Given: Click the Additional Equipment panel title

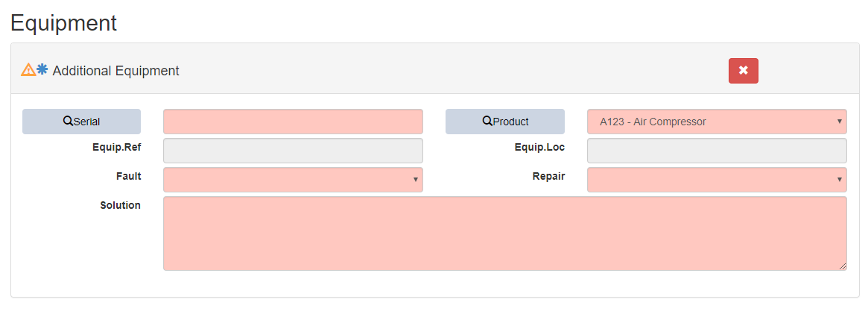Looking at the screenshot, I should (x=115, y=71).
